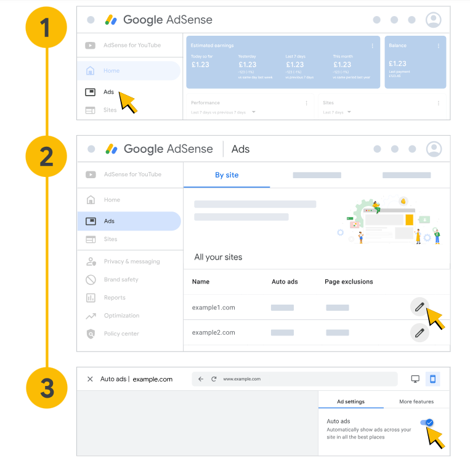Viewport: 470px width, 476px height.
Task: Expand the Sites card Last 7 days dropdown
Action: click(x=349, y=112)
